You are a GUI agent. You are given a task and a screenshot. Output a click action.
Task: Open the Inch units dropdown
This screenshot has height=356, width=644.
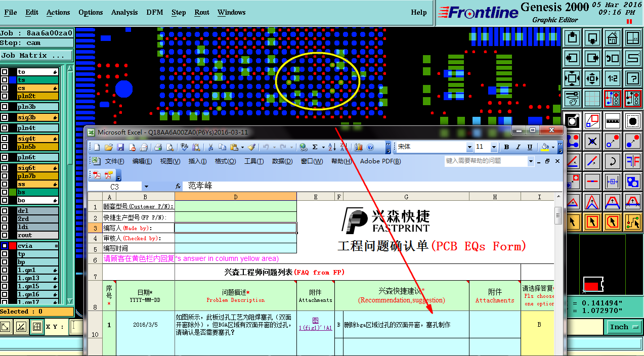(624, 327)
